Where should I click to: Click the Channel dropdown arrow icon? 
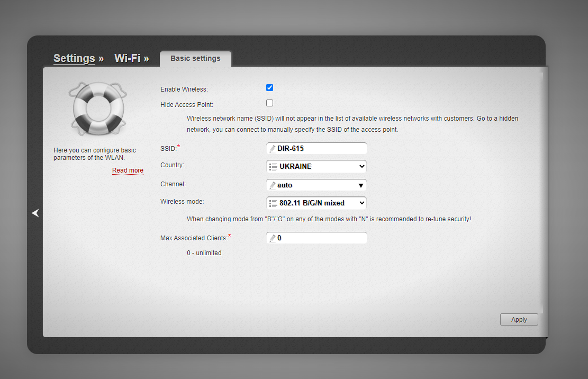360,185
